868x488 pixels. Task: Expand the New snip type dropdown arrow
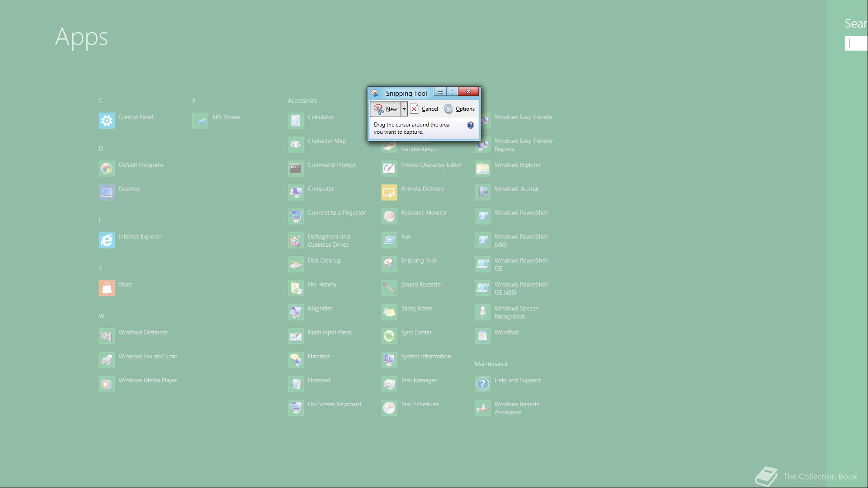[404, 109]
